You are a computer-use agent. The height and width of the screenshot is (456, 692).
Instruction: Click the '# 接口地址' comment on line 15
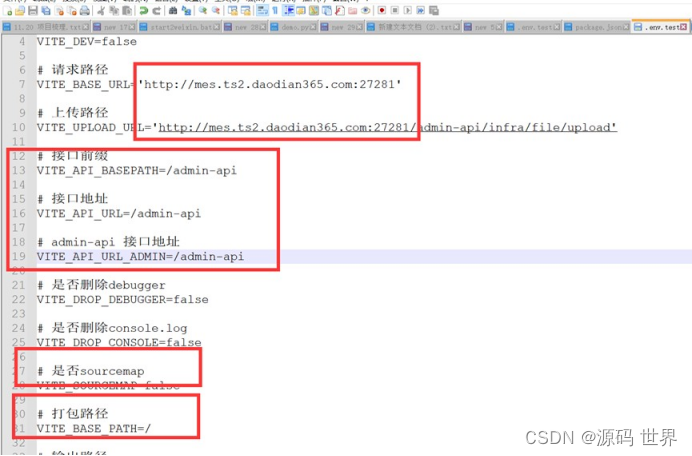click(x=73, y=199)
